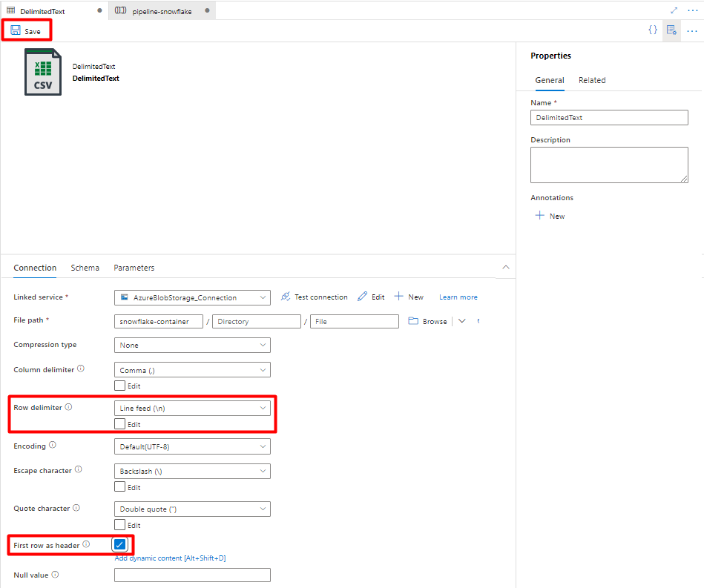
Task: Open the Compression type dropdown
Action: [x=192, y=346]
